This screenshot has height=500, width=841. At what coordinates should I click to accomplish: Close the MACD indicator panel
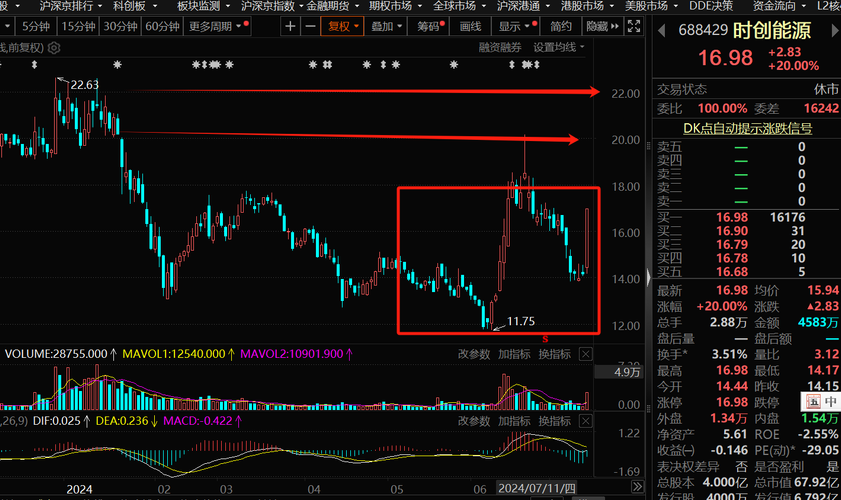tap(586, 421)
